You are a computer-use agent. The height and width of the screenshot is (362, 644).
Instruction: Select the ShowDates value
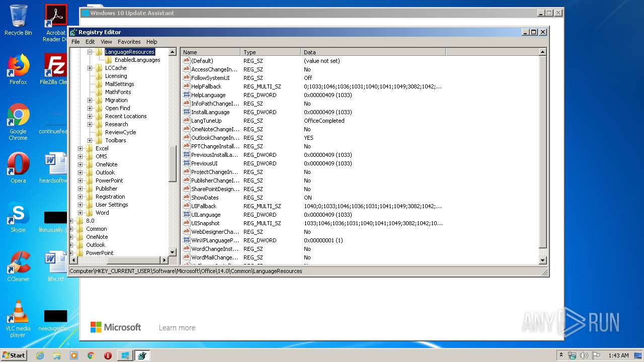(x=205, y=198)
